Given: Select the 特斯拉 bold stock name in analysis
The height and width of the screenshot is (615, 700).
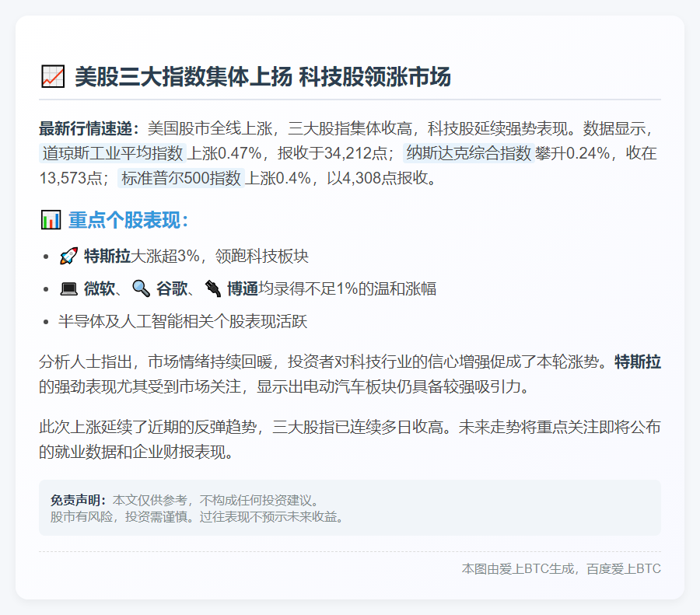Looking at the screenshot, I should point(638,362).
